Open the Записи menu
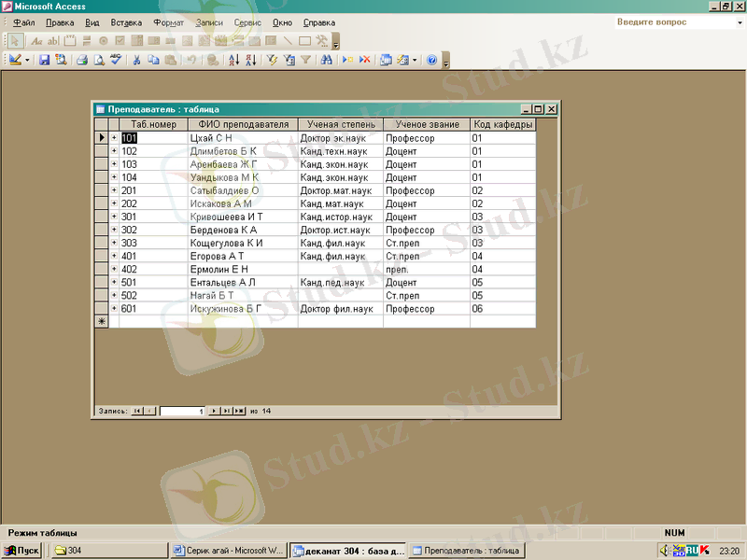 pos(209,22)
